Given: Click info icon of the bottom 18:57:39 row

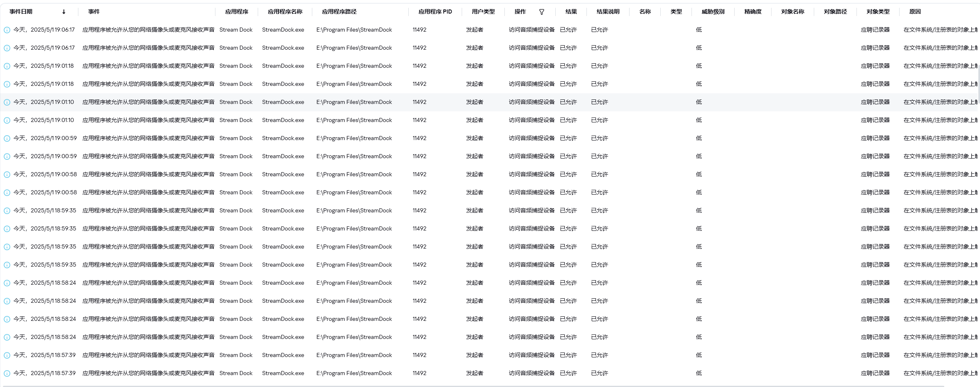Looking at the screenshot, I should click(x=7, y=373).
